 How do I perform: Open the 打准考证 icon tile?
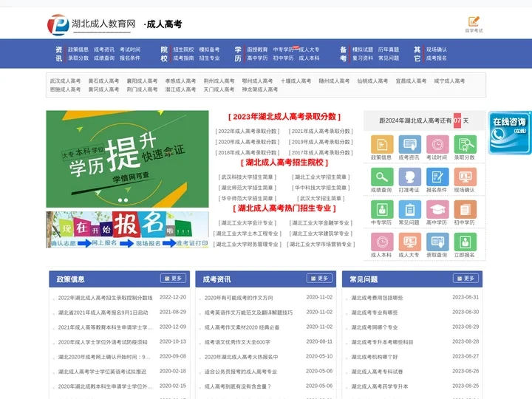coord(409,177)
